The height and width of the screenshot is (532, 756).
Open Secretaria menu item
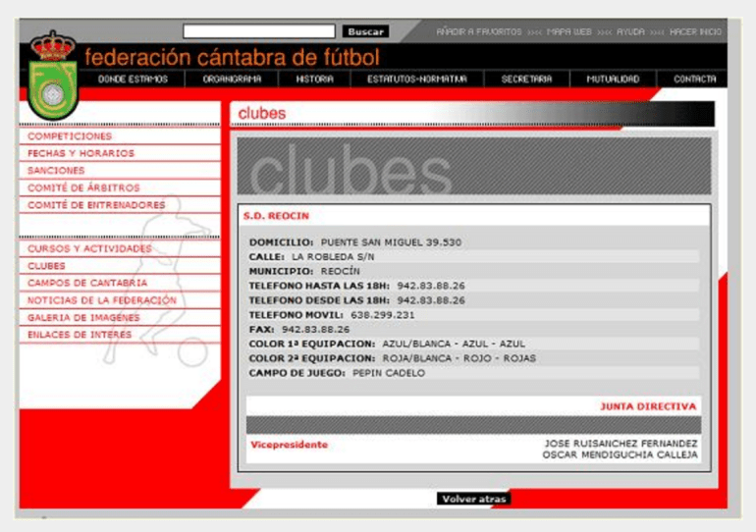(526, 80)
